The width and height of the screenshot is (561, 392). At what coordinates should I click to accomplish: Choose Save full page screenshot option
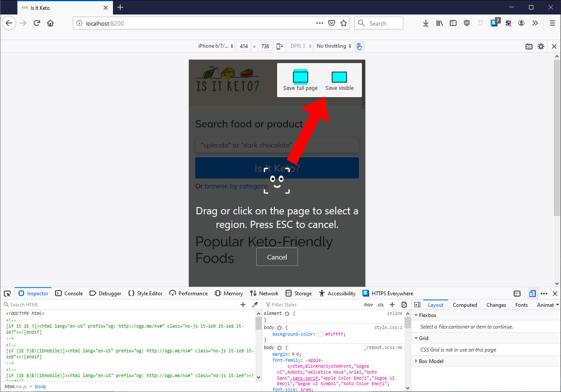click(x=300, y=81)
